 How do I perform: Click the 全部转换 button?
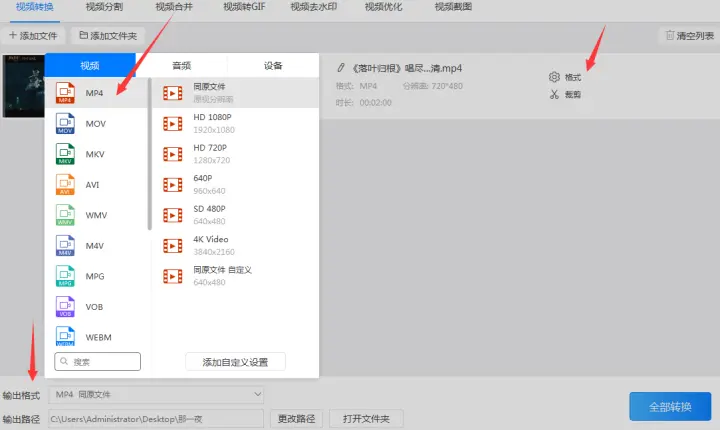[x=670, y=407]
